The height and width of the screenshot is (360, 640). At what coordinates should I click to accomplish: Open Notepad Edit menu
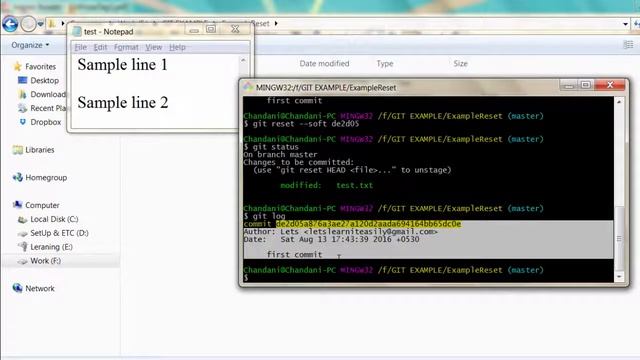click(x=100, y=47)
